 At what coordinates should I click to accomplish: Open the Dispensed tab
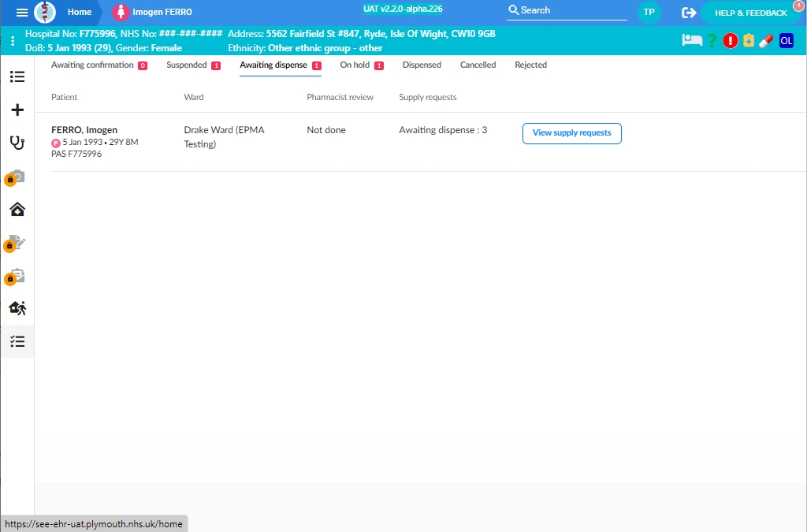click(422, 65)
